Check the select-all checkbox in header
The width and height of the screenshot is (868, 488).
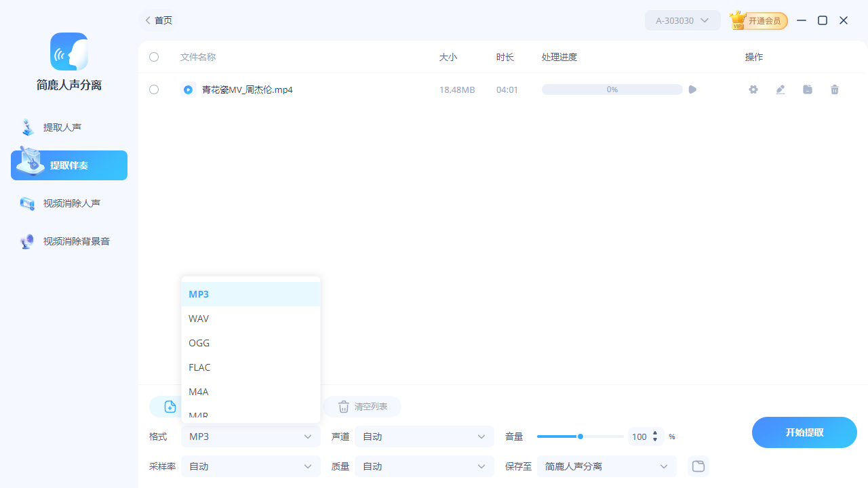point(153,57)
